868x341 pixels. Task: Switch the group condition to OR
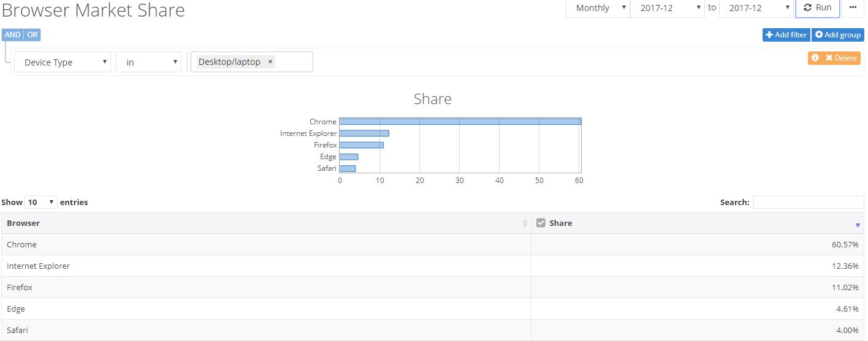coord(32,35)
